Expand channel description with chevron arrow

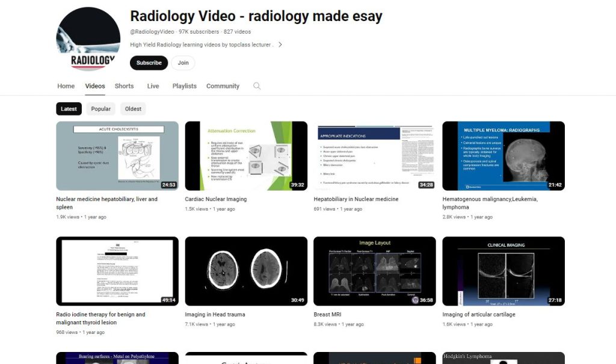point(280,45)
